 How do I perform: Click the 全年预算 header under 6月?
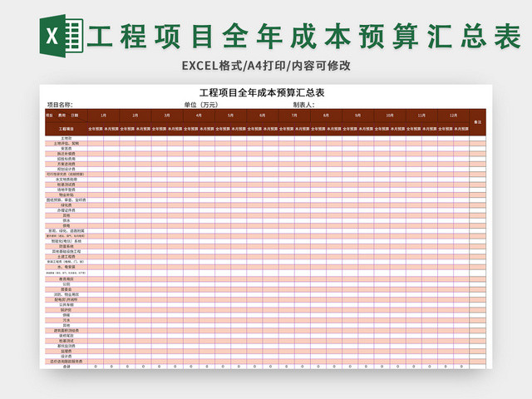point(254,129)
